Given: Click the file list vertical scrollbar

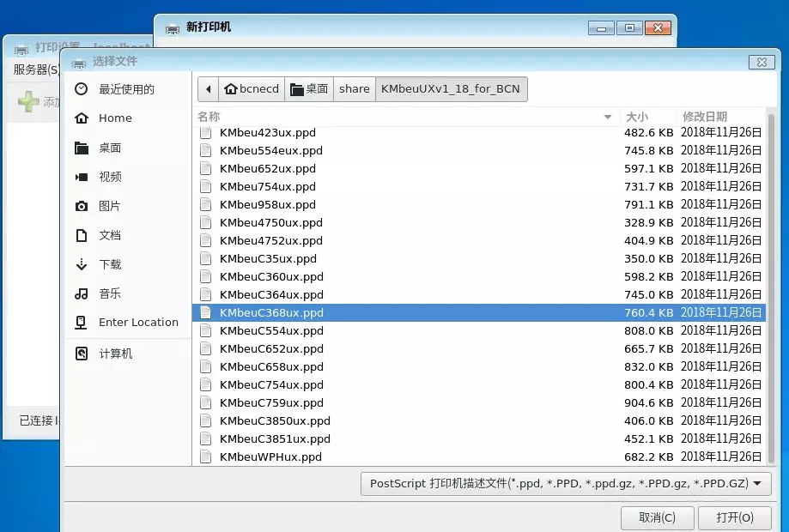Looking at the screenshot, I should (x=772, y=288).
